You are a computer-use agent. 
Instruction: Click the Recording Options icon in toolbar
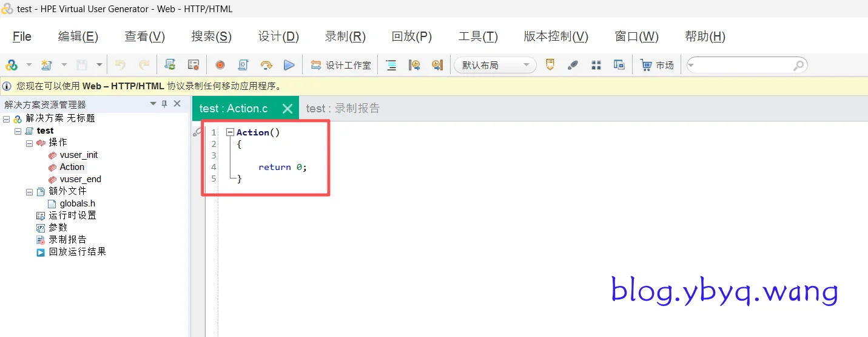click(193, 65)
